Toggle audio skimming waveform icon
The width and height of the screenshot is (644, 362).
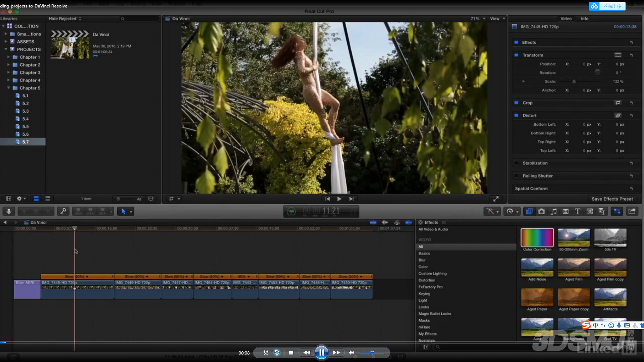[x=385, y=222]
